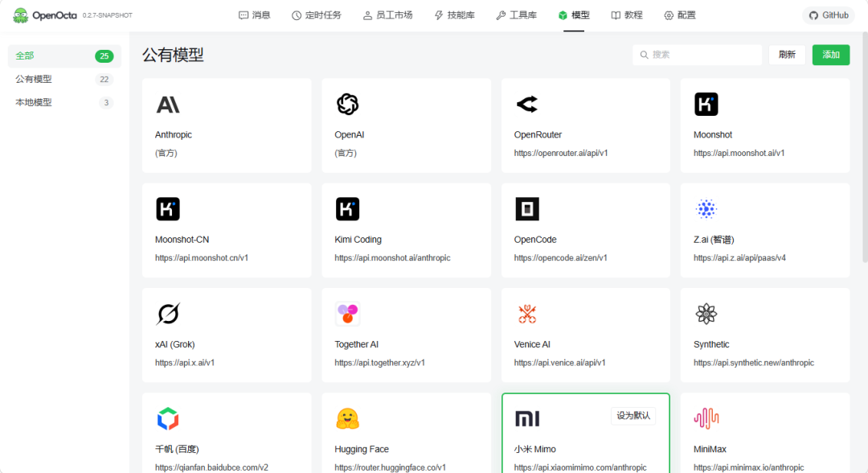Click the Hugging Face emoji logo
Screen dimensions: 868x473
[x=348, y=419]
